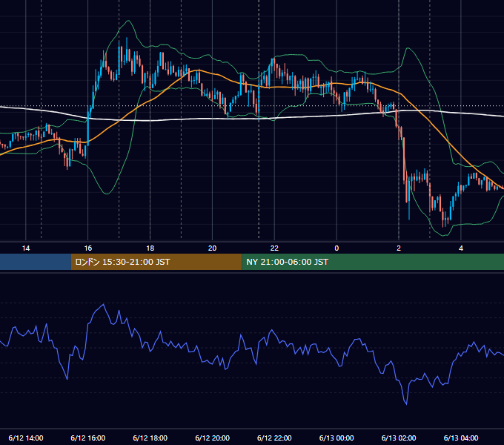This screenshot has height=445, width=504.
Task: Click the 6/12 18:00 date label
Action: click(x=150, y=438)
